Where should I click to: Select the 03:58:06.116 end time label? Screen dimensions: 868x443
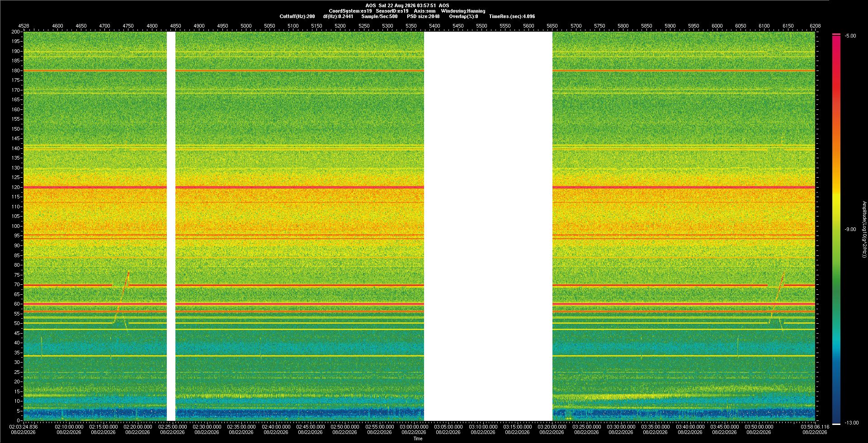click(815, 426)
